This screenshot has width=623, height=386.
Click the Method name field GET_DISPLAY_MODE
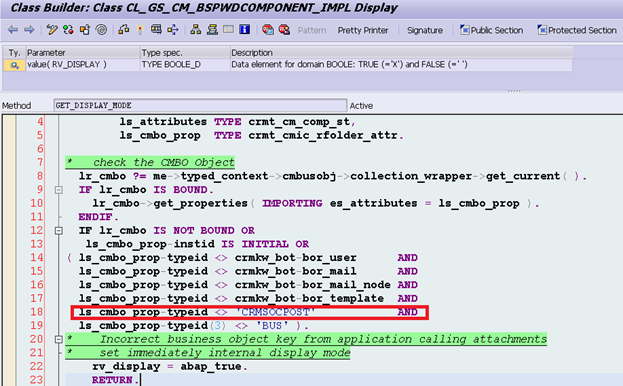point(200,105)
